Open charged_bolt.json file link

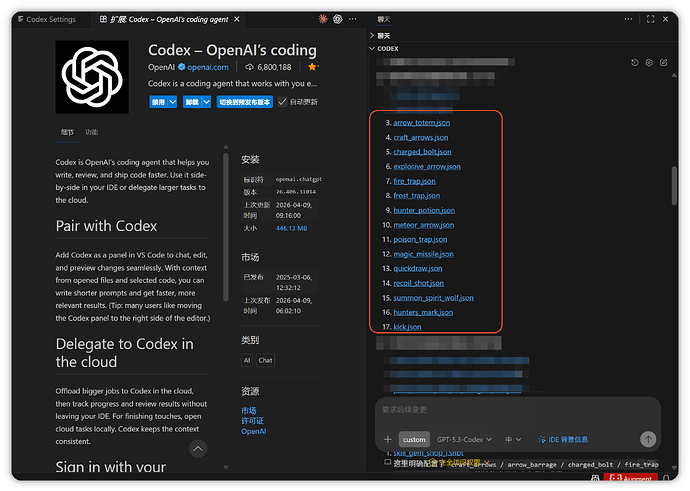coord(422,152)
